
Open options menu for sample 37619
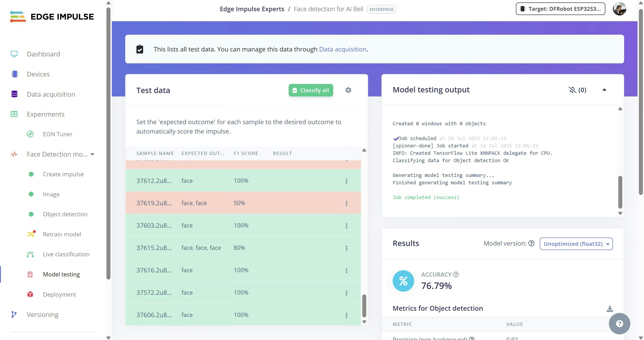coord(346,203)
